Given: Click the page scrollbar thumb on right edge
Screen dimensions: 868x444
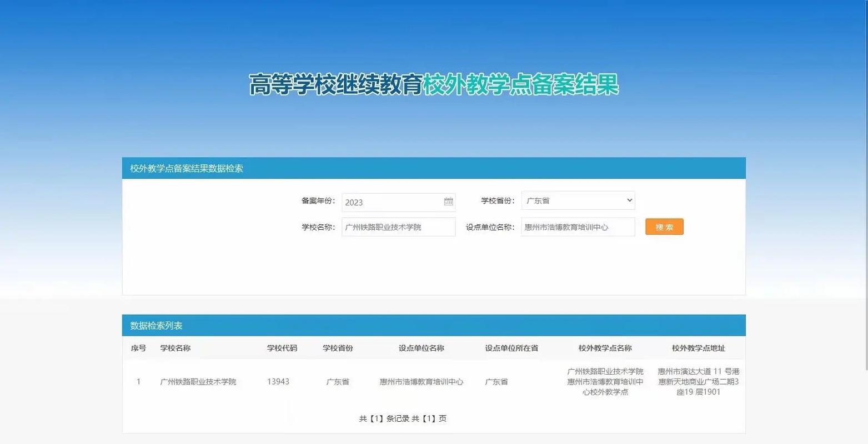Looking at the screenshot, I should [865, 185].
